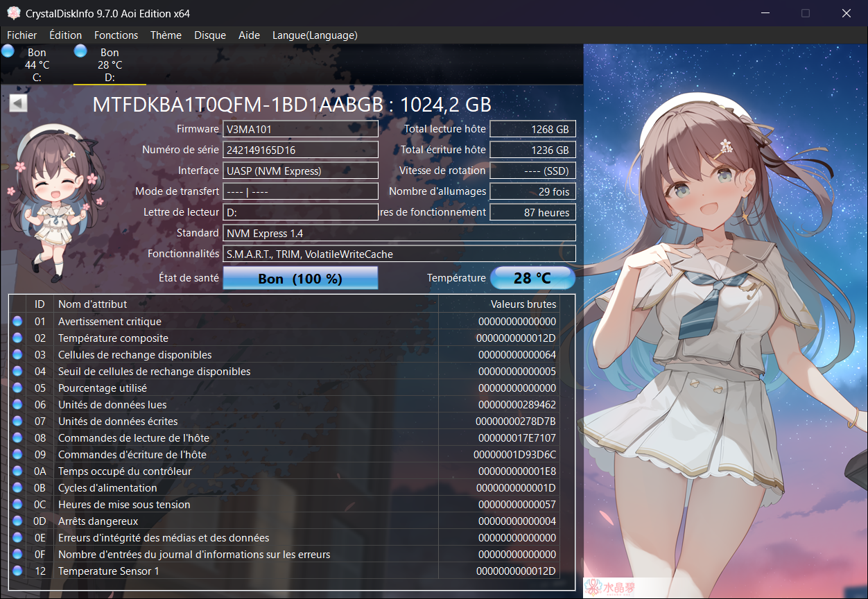This screenshot has height=599, width=868.
Task: Click the previous disk arrow button
Action: (x=18, y=103)
